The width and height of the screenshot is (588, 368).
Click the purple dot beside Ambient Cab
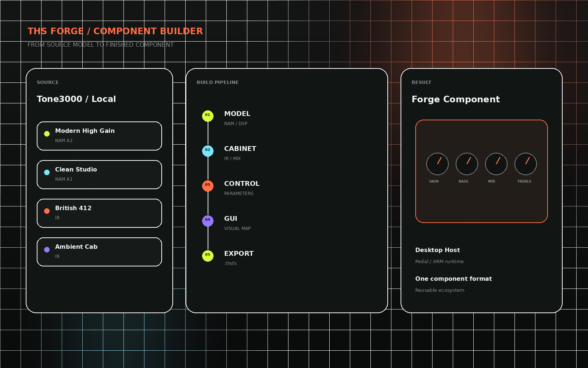(47, 250)
